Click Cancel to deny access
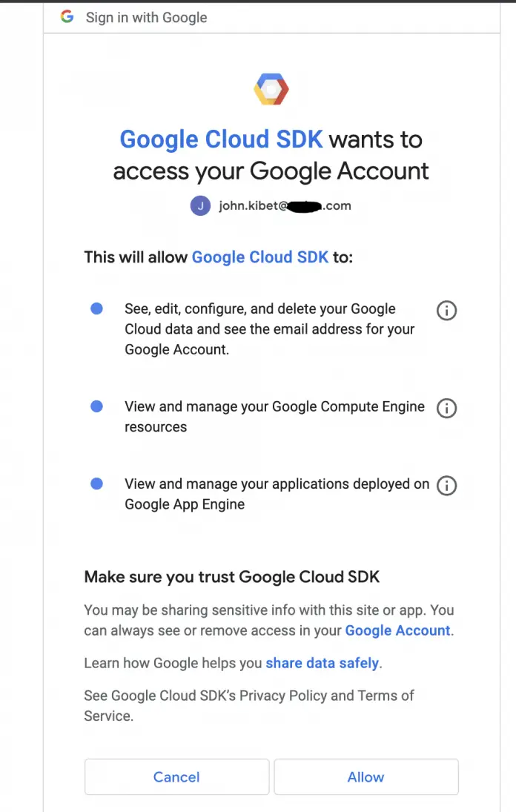This screenshot has width=516, height=812. point(176,776)
